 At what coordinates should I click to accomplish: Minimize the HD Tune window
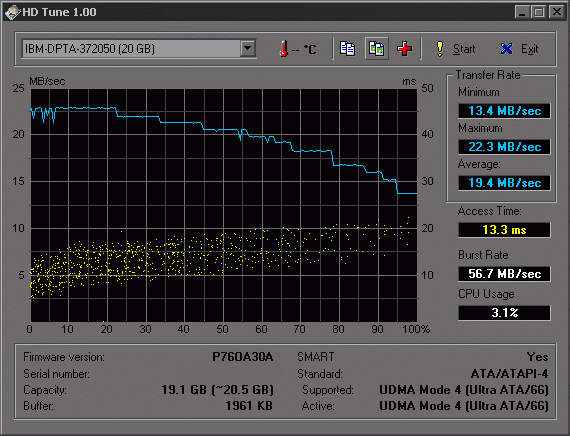click(x=522, y=12)
